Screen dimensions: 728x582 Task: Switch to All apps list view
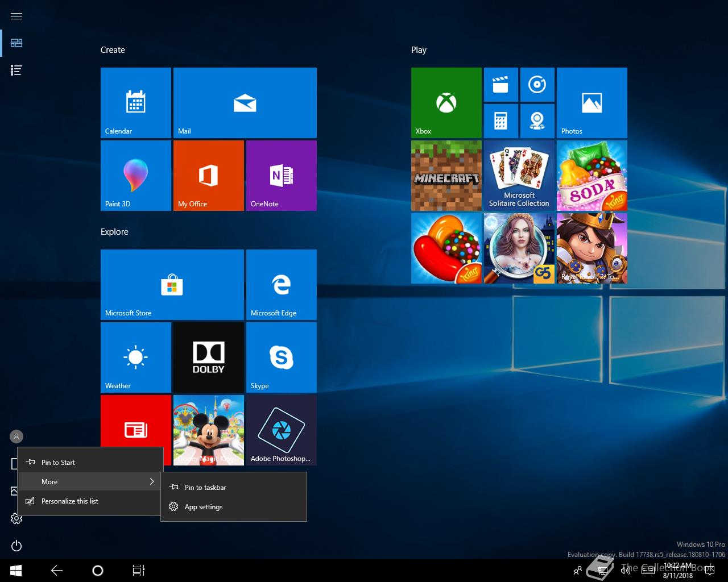click(x=16, y=70)
